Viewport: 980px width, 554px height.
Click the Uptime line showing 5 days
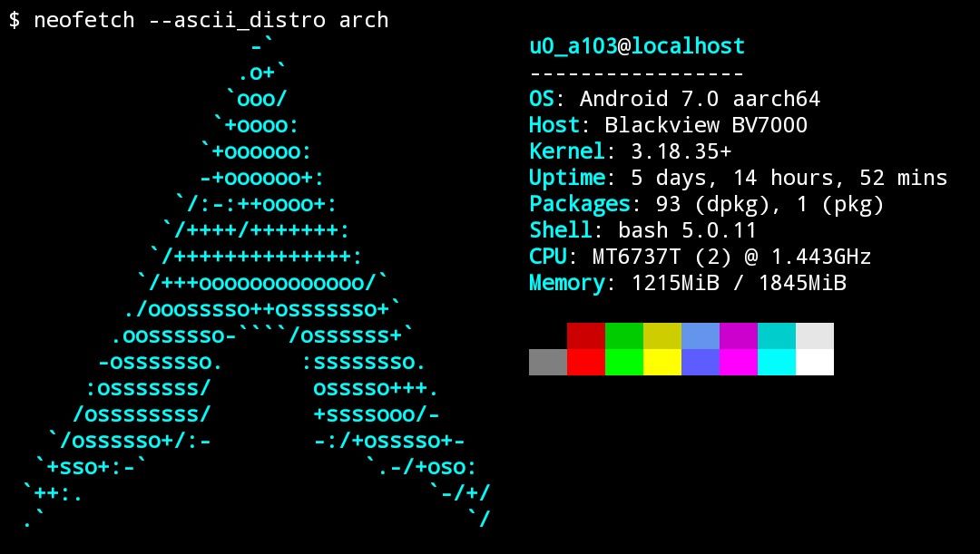738,178
